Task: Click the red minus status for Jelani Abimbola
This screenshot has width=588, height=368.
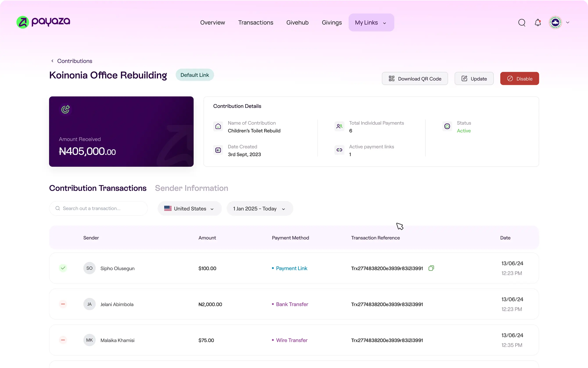Action: pyautogui.click(x=63, y=304)
